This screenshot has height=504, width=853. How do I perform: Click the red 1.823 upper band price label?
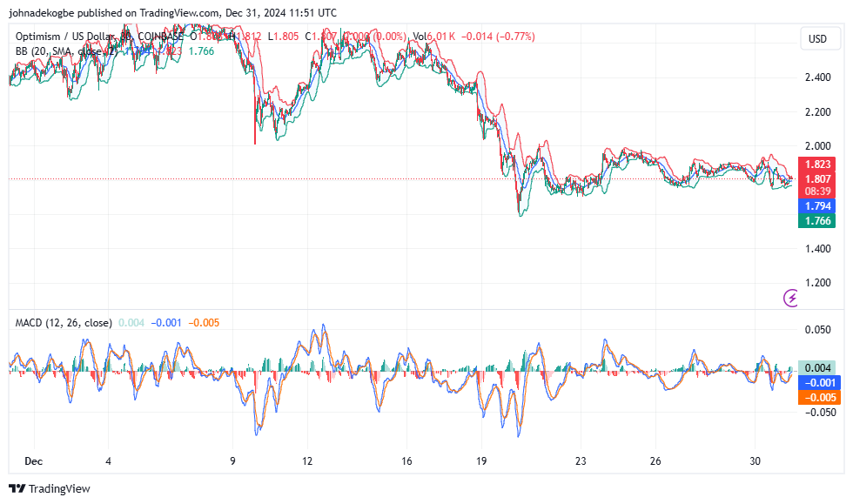click(x=816, y=164)
